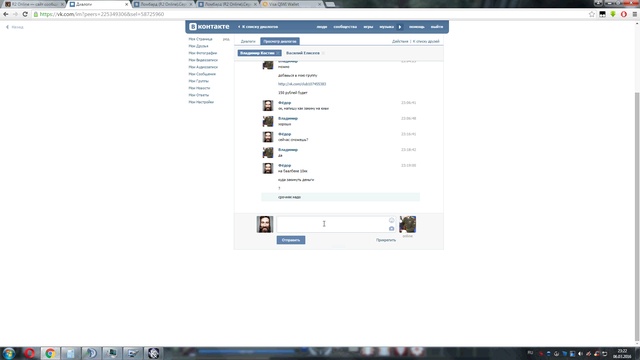Click the sender name Фёдор at 23:06:41
This screenshot has height=360, width=640.
click(284, 103)
